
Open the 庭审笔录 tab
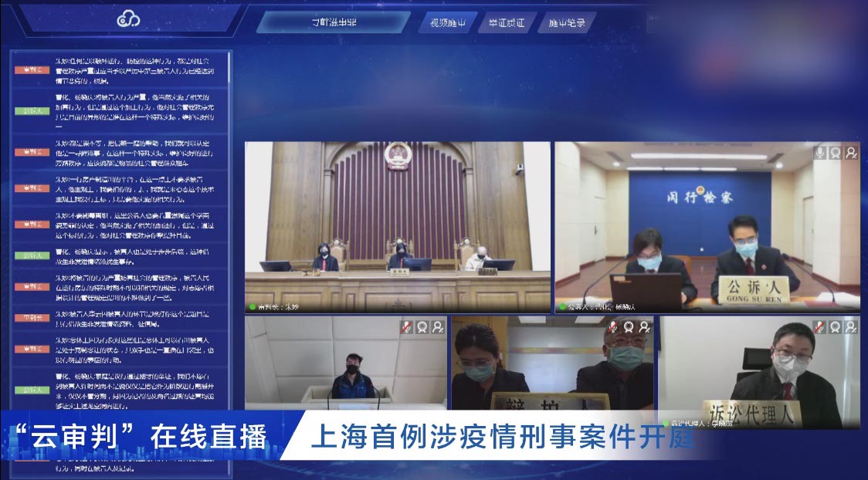(566, 22)
